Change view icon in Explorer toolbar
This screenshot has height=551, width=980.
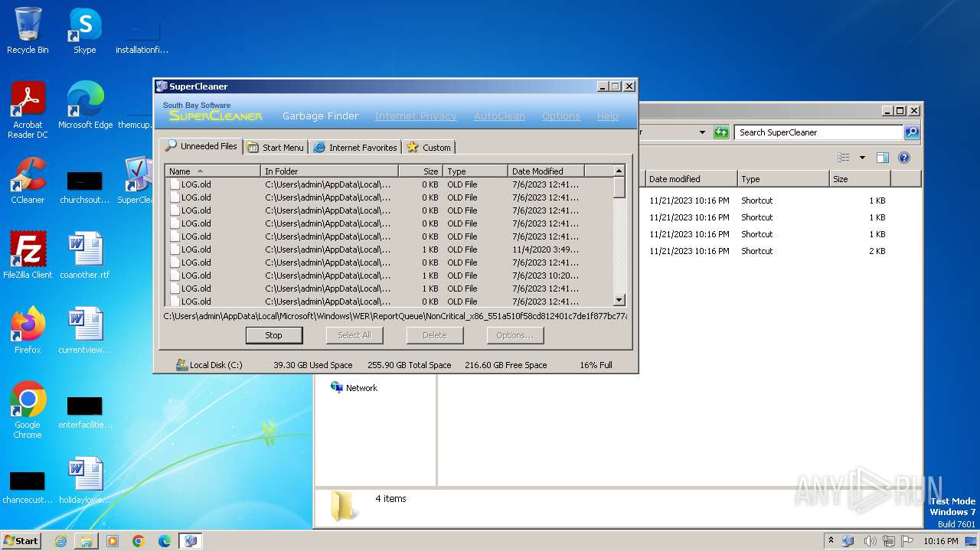844,158
